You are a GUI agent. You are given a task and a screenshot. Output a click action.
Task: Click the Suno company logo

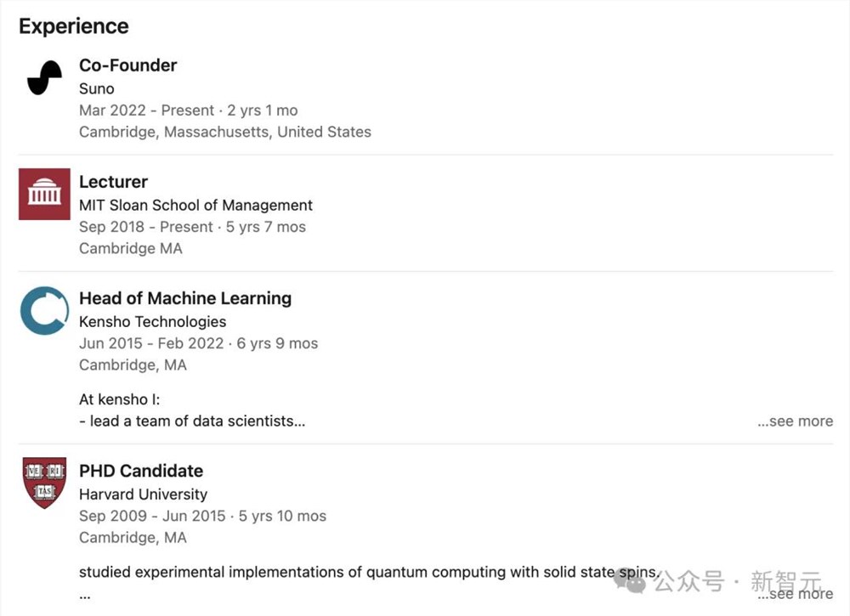click(44, 77)
